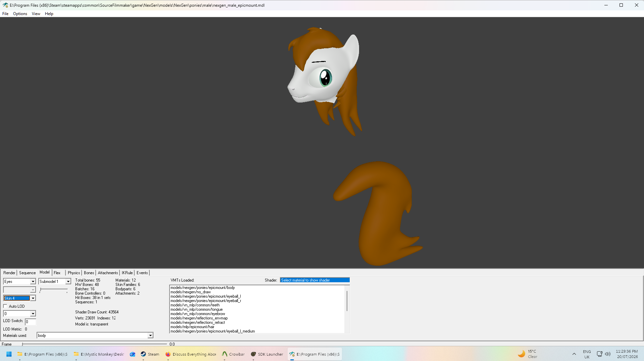Open the volume control tray icon
The image size is (644, 361).
[608, 354]
